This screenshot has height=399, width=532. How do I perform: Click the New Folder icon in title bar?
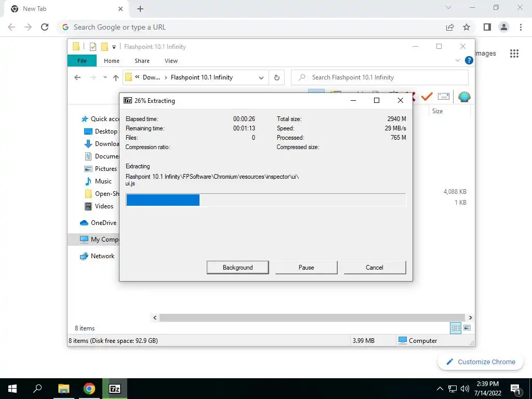tap(104, 46)
